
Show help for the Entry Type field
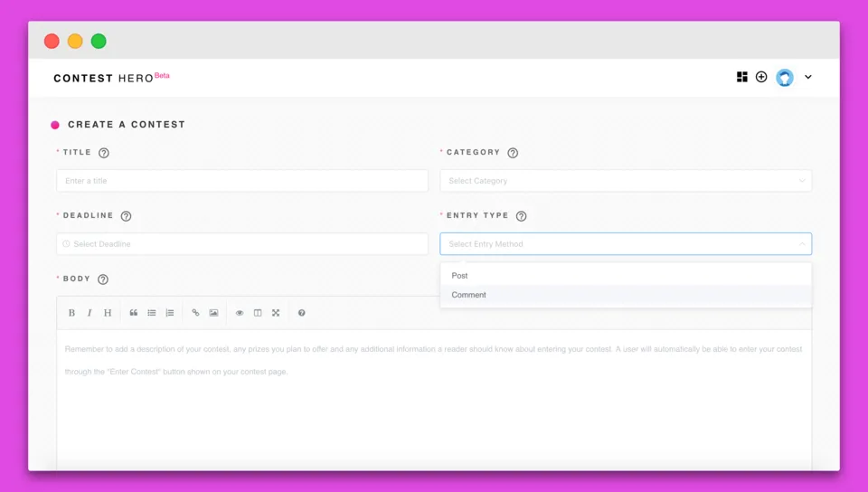[521, 216]
